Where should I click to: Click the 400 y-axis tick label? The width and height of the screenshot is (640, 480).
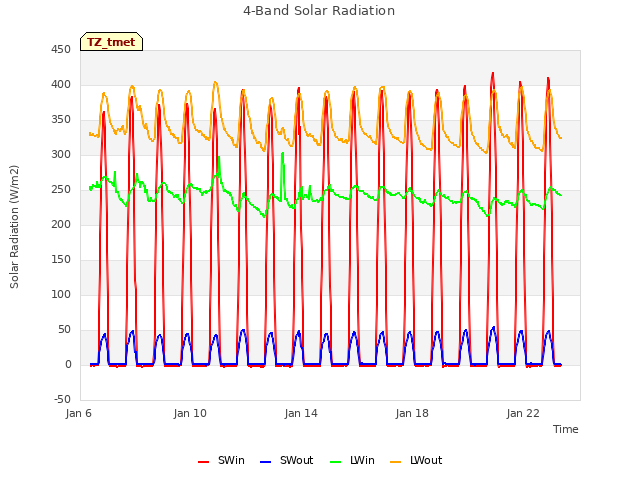pos(61,85)
